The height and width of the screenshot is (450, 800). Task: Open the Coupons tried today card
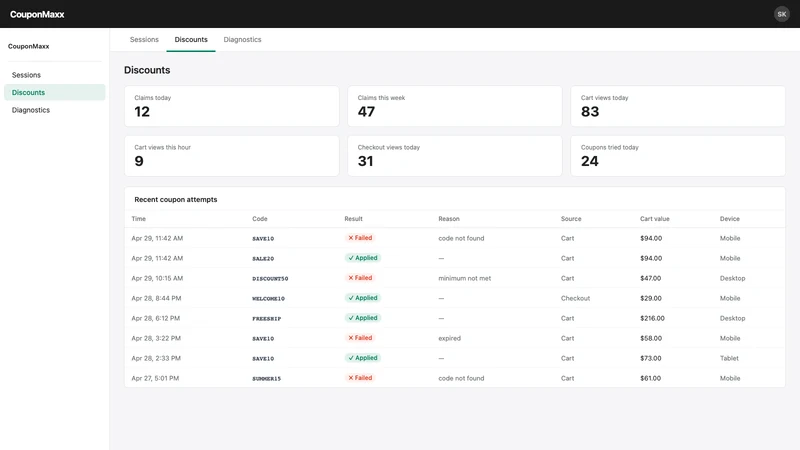(x=678, y=156)
